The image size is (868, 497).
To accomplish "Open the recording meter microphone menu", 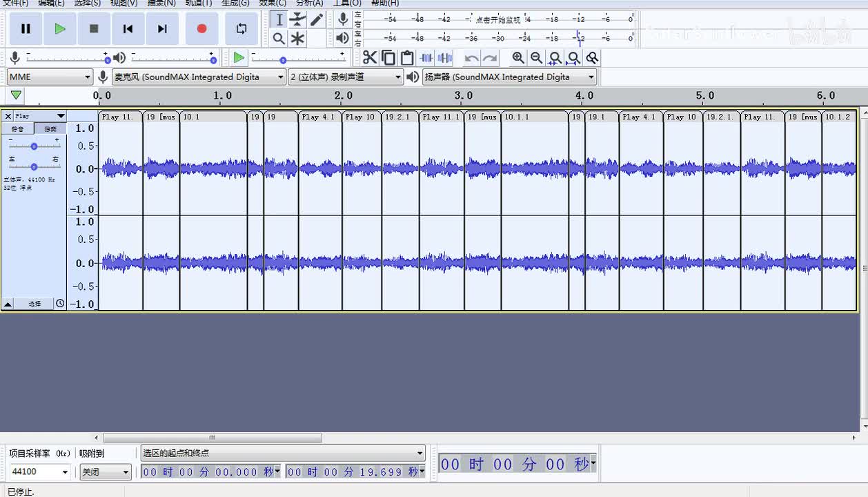I will (x=343, y=19).
